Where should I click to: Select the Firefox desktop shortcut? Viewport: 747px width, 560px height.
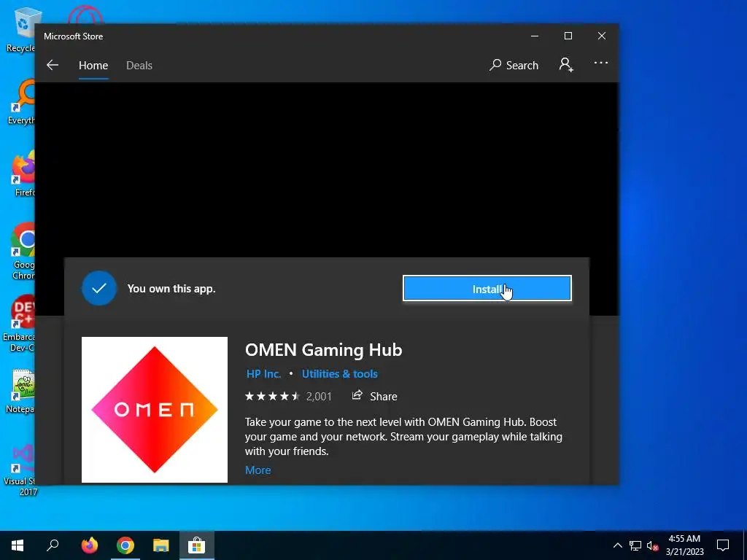tap(23, 175)
